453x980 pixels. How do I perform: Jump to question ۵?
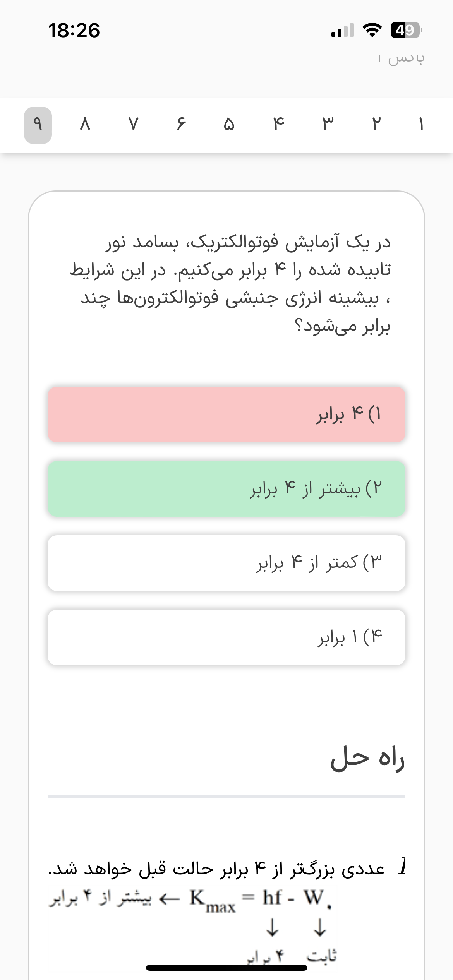pyautogui.click(x=229, y=125)
